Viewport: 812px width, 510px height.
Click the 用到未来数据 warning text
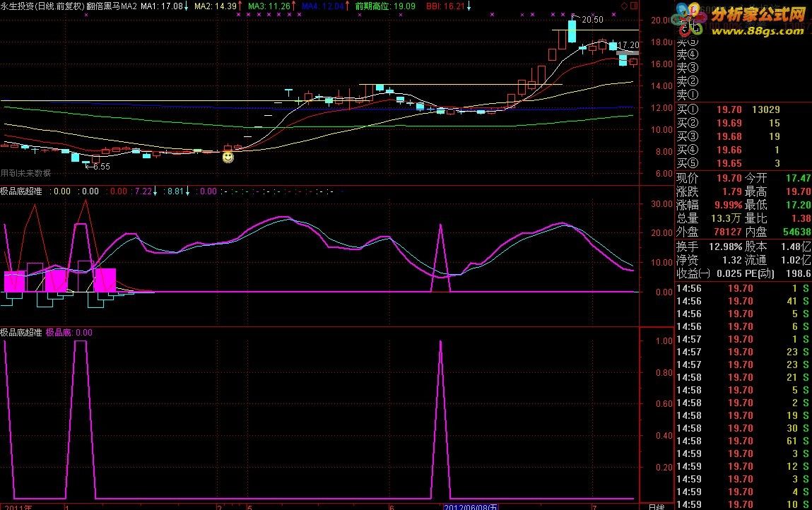point(25,174)
